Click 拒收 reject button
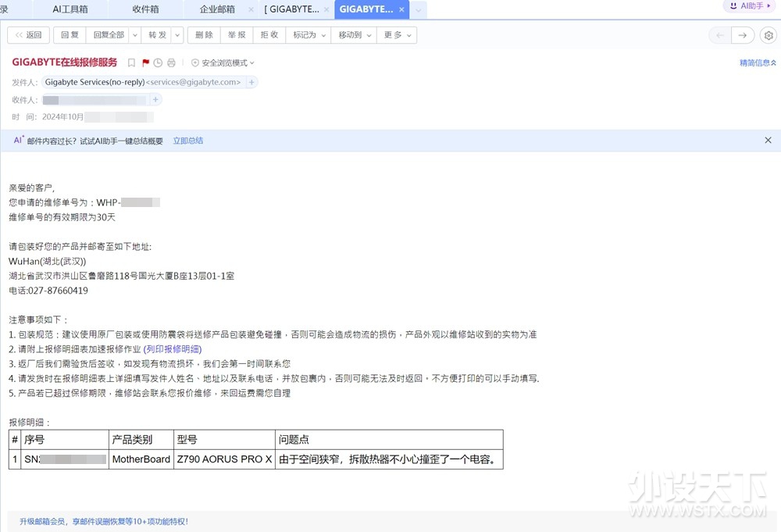The width and height of the screenshot is (781, 532). [x=269, y=35]
